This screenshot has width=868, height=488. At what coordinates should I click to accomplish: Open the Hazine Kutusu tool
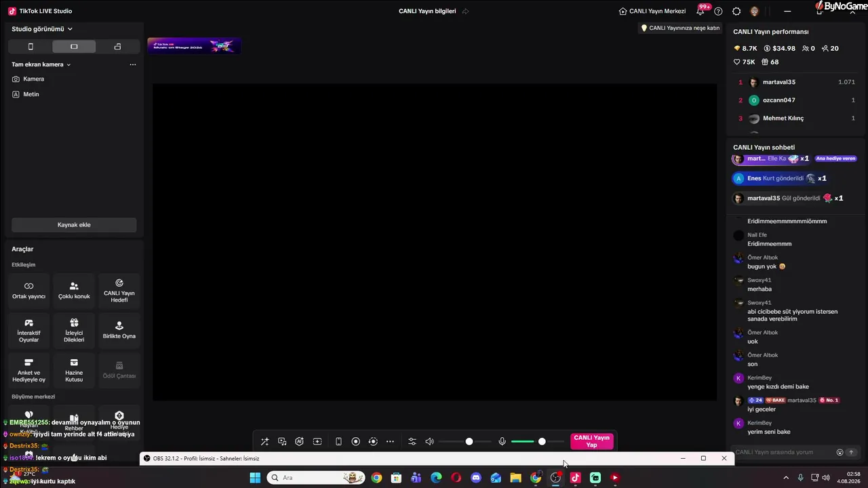[x=74, y=371]
